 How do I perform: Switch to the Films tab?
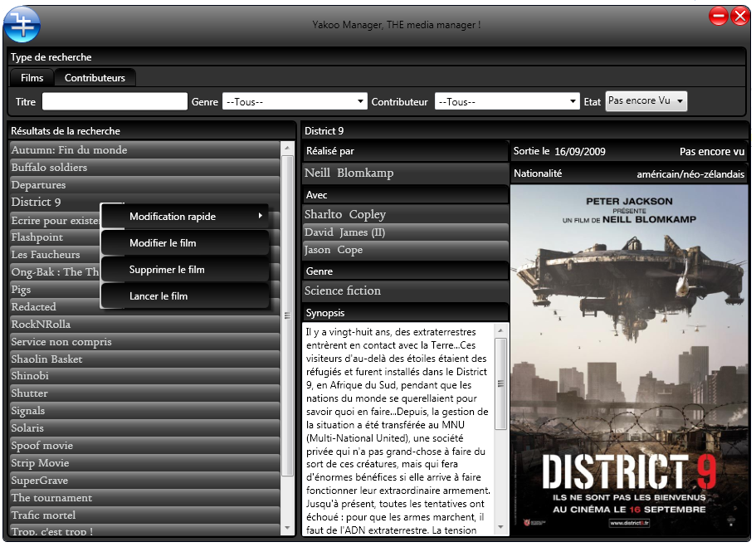(x=32, y=78)
